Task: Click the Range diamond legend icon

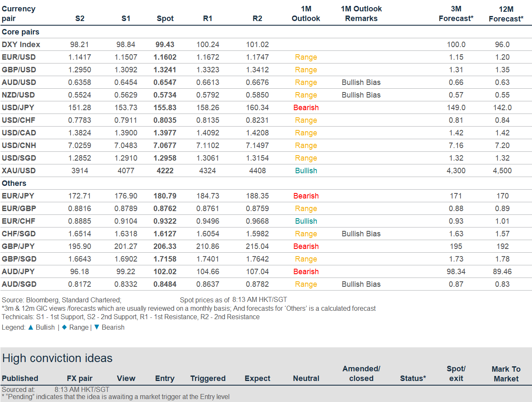Action: 64,327
